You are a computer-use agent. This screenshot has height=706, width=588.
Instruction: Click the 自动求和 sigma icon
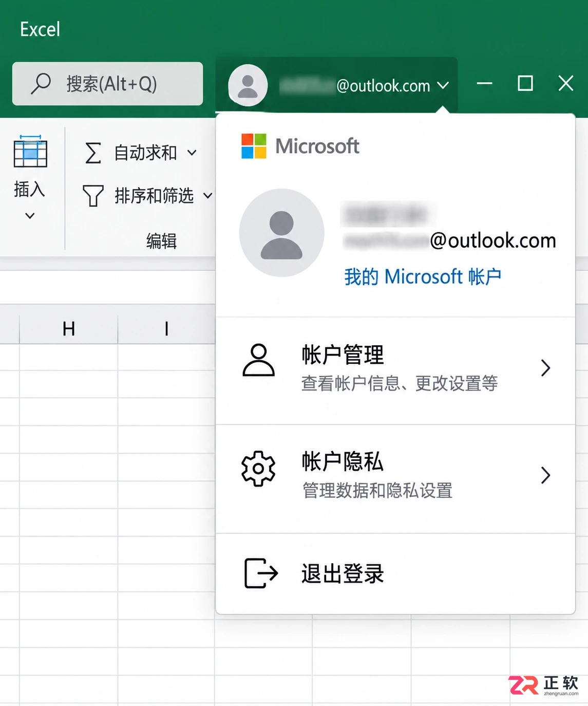pos(93,153)
